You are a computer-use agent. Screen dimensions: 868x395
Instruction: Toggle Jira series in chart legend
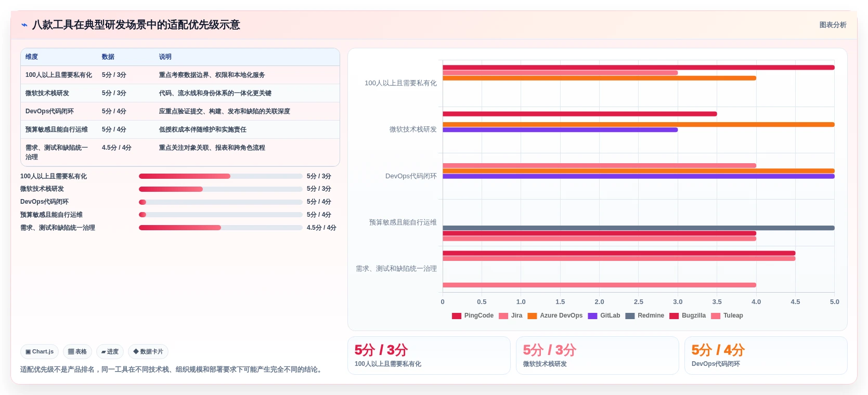511,315
